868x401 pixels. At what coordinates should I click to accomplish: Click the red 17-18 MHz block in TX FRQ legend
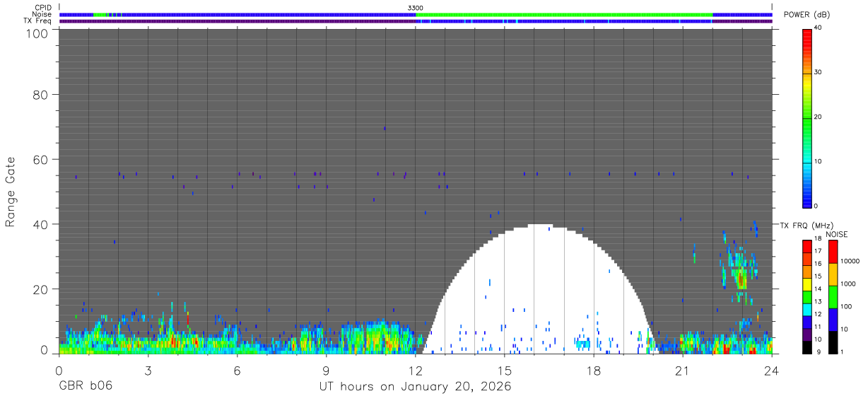point(807,246)
